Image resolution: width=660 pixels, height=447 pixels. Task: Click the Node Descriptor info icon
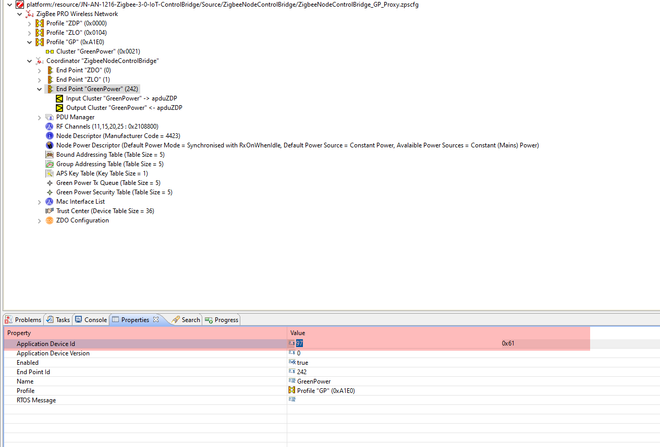point(50,136)
